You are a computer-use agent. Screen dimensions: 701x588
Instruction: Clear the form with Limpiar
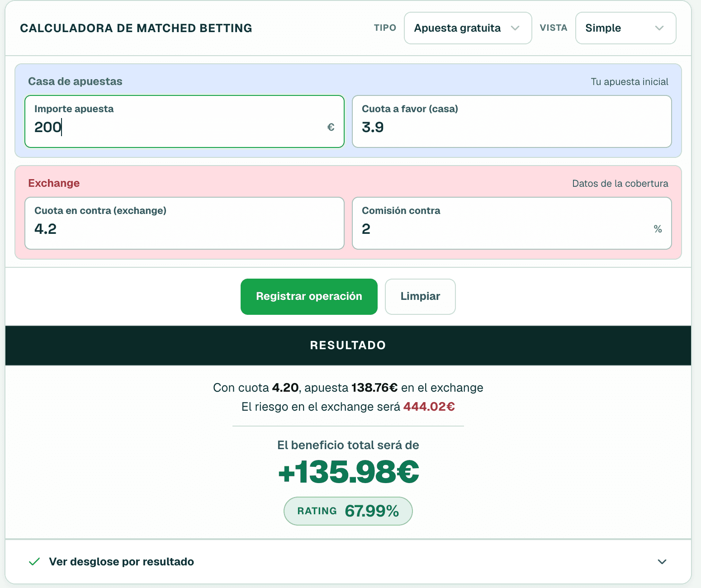(x=420, y=297)
